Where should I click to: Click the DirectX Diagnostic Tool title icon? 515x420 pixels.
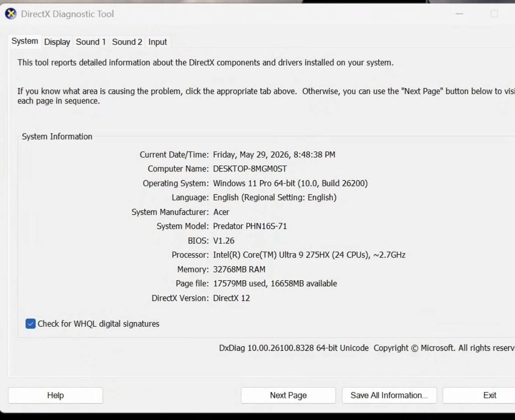(11, 14)
